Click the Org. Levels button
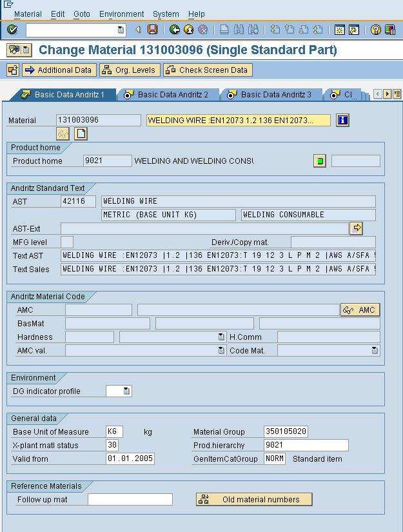 tap(130, 70)
